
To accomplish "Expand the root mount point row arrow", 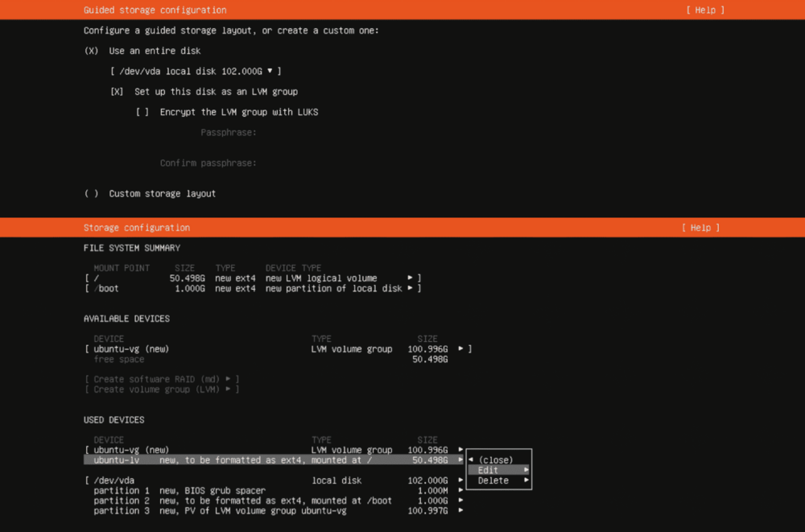I will click(x=410, y=278).
